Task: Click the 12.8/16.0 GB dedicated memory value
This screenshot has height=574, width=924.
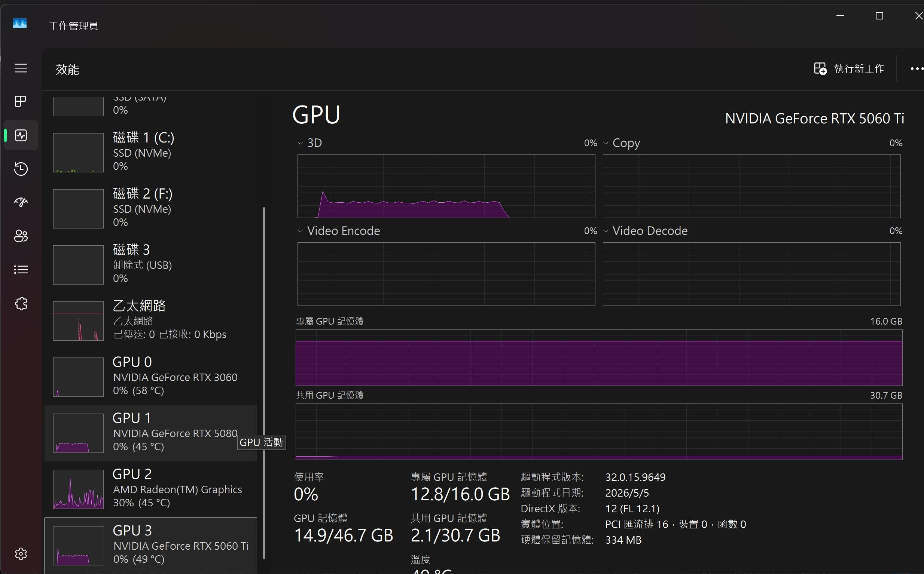Action: pos(460,494)
